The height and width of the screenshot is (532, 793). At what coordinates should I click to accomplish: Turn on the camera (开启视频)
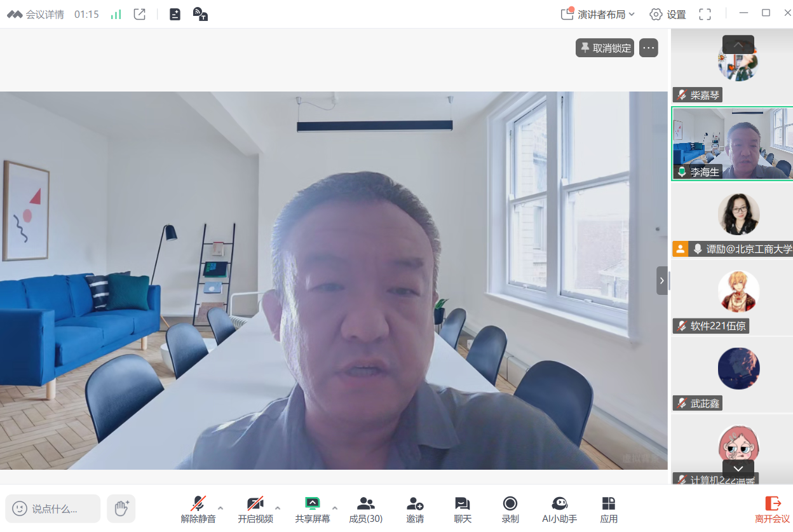click(x=255, y=509)
